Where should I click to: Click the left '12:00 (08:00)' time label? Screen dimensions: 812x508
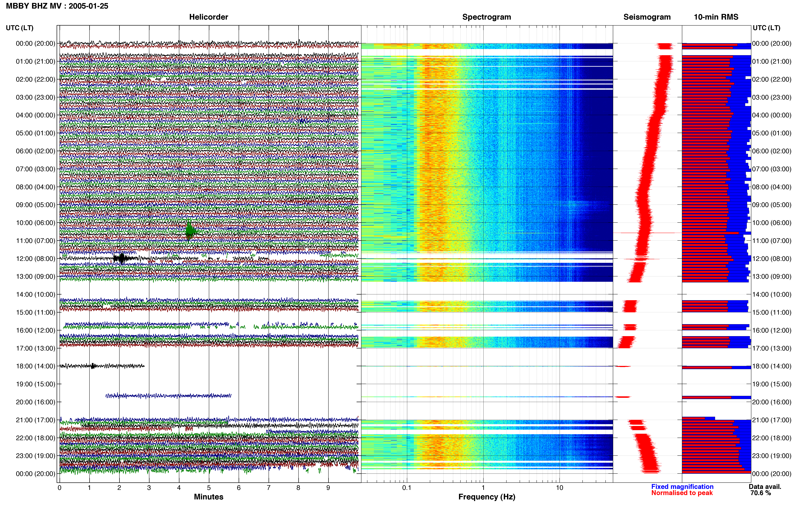[36, 259]
